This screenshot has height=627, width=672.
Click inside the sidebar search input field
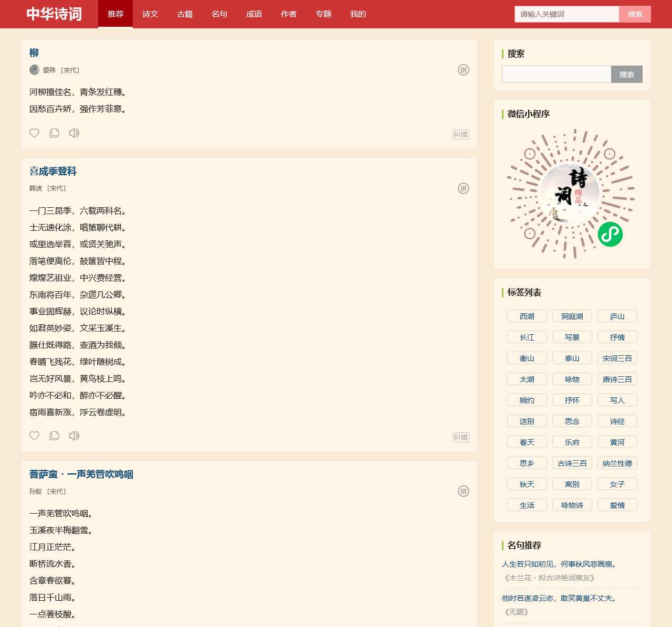(556, 74)
